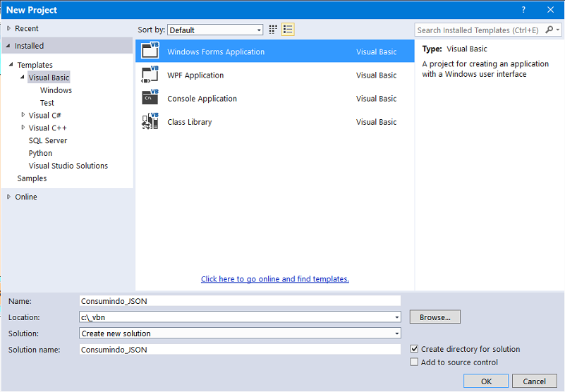Open the Sort by Default dropdown
Viewport: 565px width, 392px height.
pos(215,30)
